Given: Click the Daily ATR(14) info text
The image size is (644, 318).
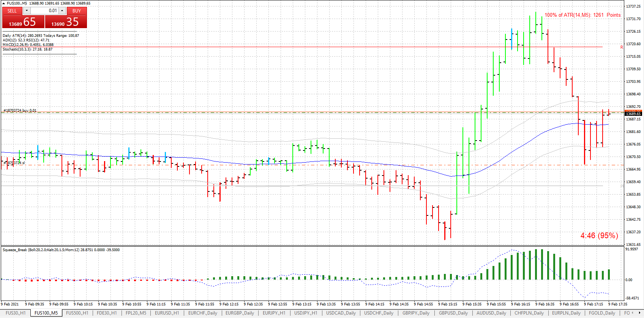Looking at the screenshot, I should pyautogui.click(x=41, y=36).
